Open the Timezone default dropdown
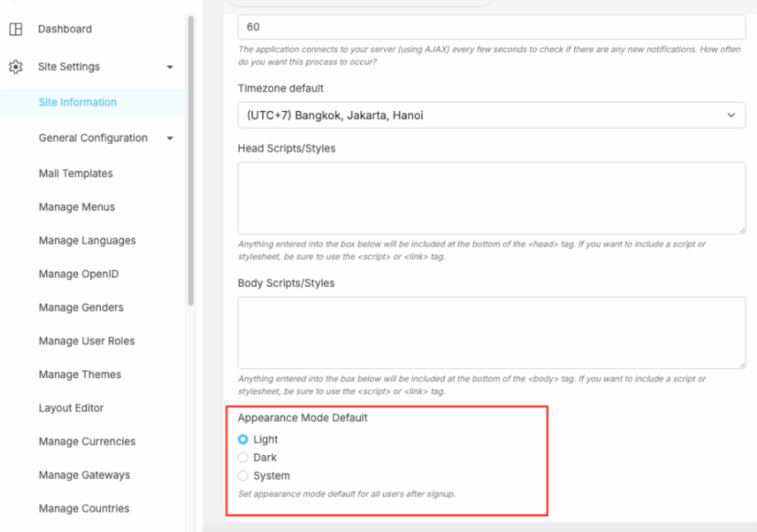Image resolution: width=757 pixels, height=532 pixels. coord(491,116)
